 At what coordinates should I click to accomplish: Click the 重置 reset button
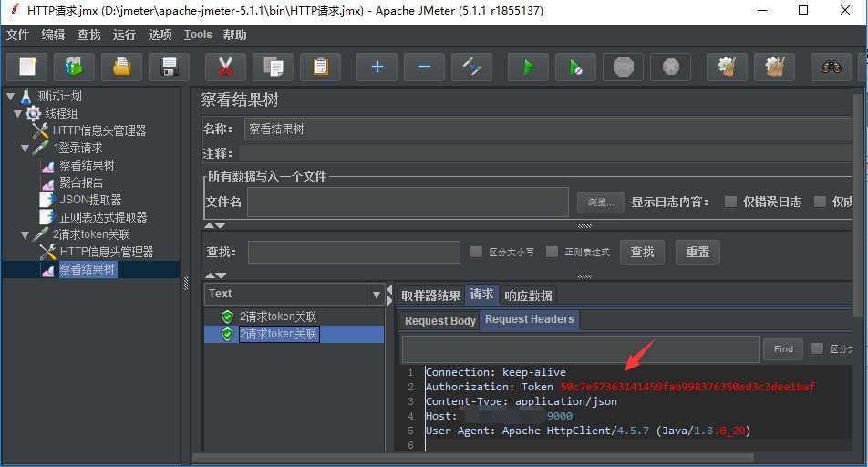pos(697,252)
